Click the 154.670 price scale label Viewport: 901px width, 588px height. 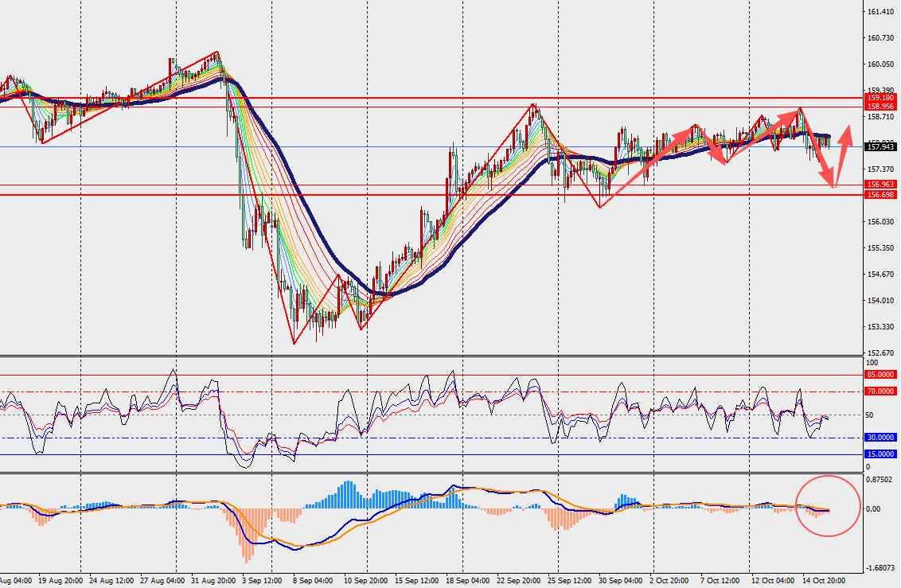(x=880, y=275)
